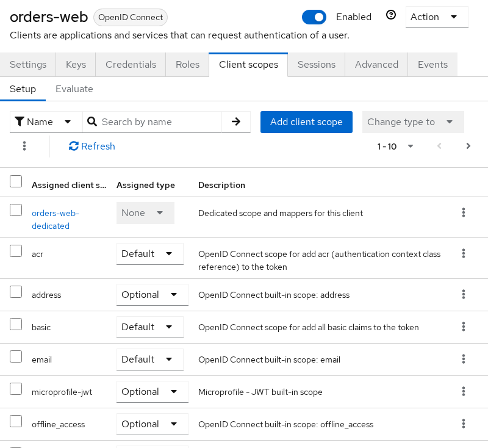
Task: Click the filter funnel icon
Action: (x=20, y=121)
